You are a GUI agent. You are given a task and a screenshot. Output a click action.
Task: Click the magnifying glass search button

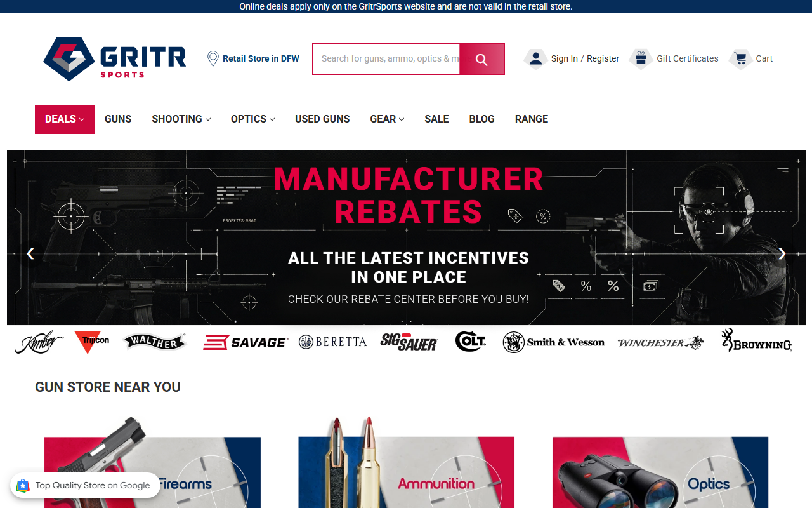[x=481, y=59]
